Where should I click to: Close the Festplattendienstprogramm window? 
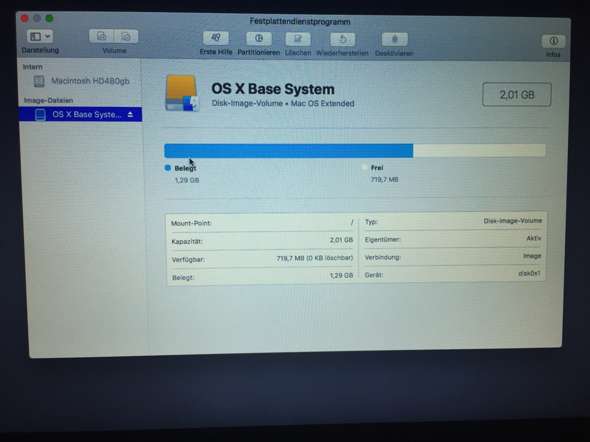click(x=25, y=18)
